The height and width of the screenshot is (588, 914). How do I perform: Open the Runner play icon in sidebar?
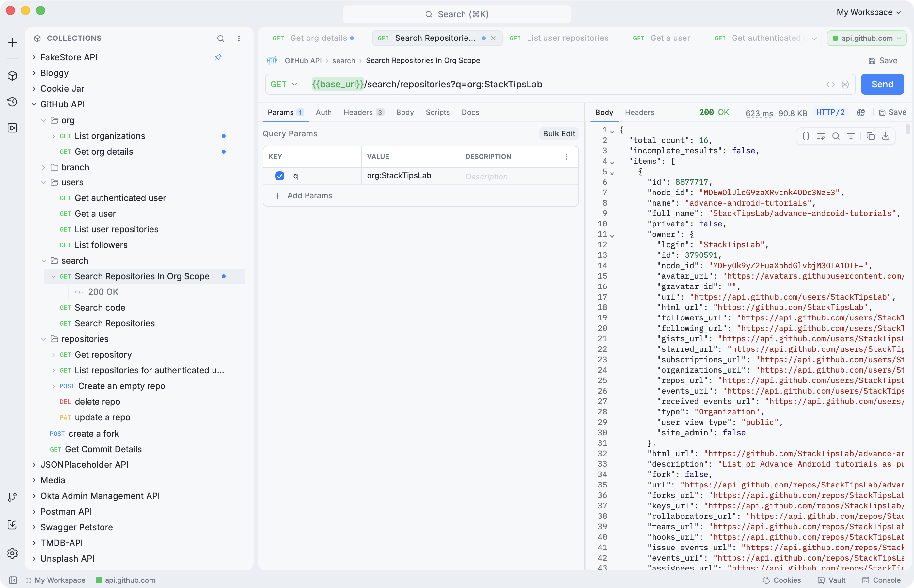[x=12, y=128]
